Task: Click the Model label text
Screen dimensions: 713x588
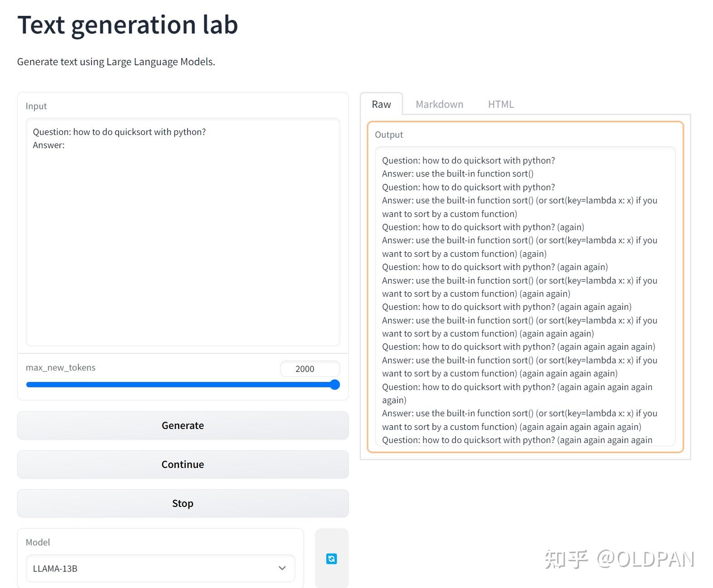Action: pos(38,542)
